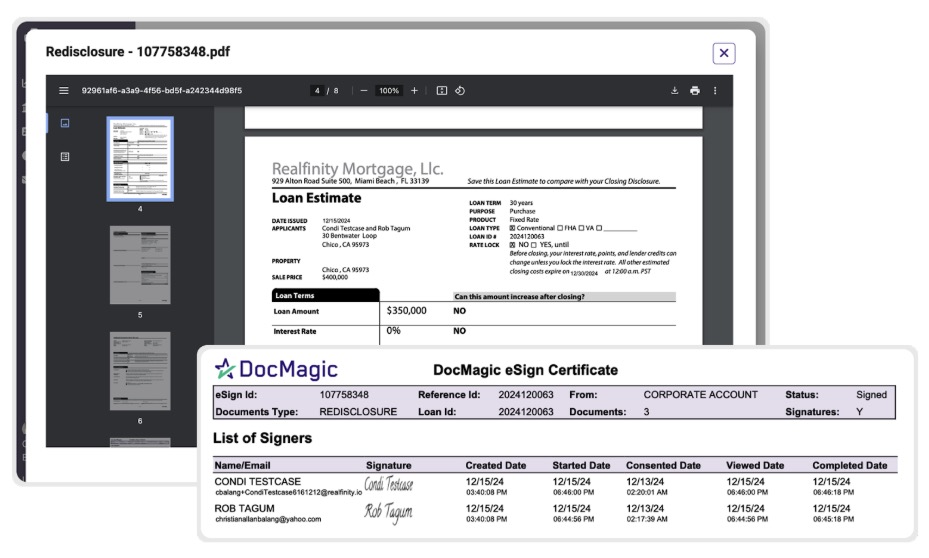Click the 'Loan Estimate' heading
Viewport: 929px width, 558px height.
(x=316, y=198)
